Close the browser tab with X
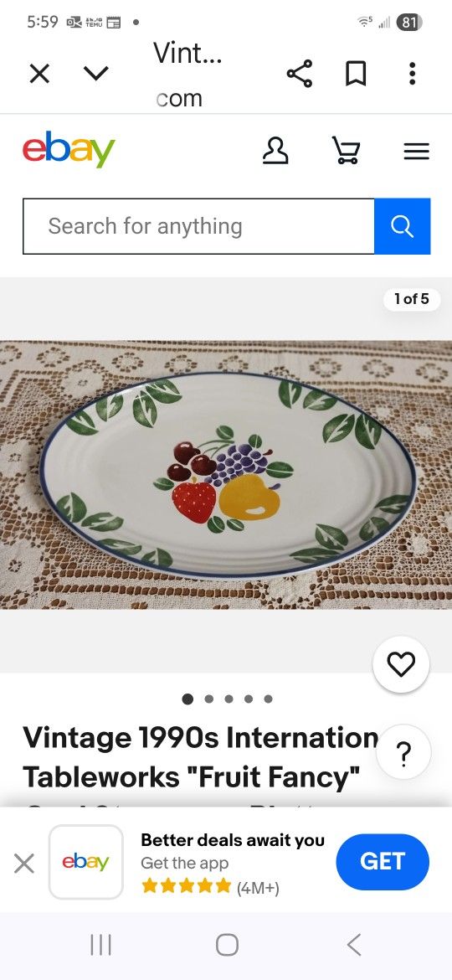 [x=39, y=75]
